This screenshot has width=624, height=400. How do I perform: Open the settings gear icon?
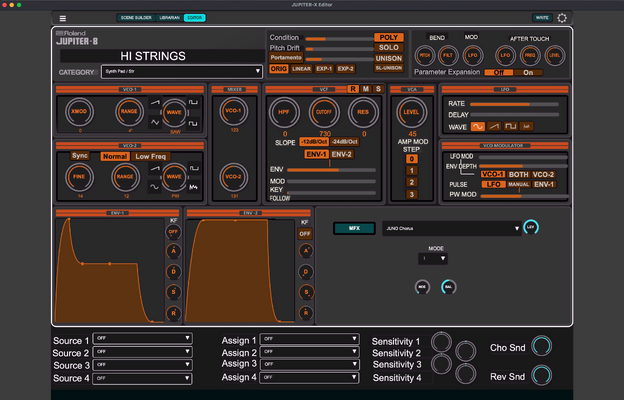pyautogui.click(x=562, y=18)
